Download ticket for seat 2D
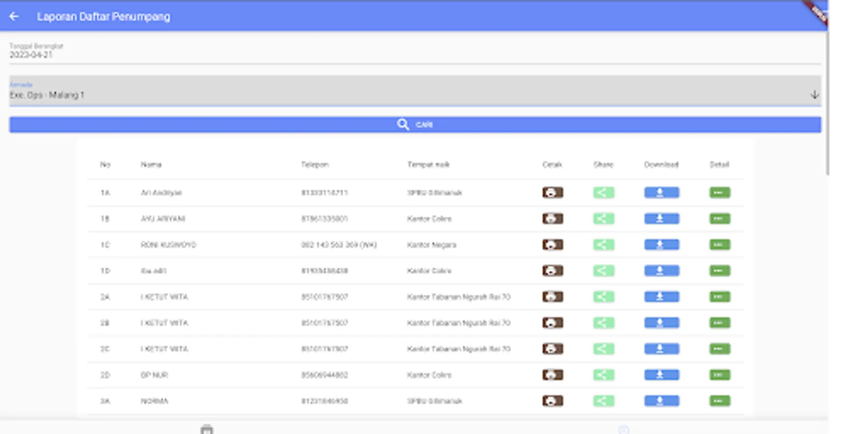Viewport: 868px width, 434px height. (x=662, y=375)
